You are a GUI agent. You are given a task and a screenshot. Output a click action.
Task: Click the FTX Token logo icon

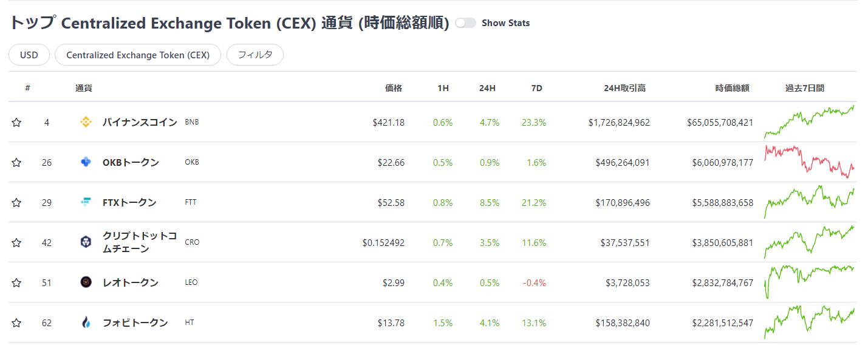click(x=86, y=202)
